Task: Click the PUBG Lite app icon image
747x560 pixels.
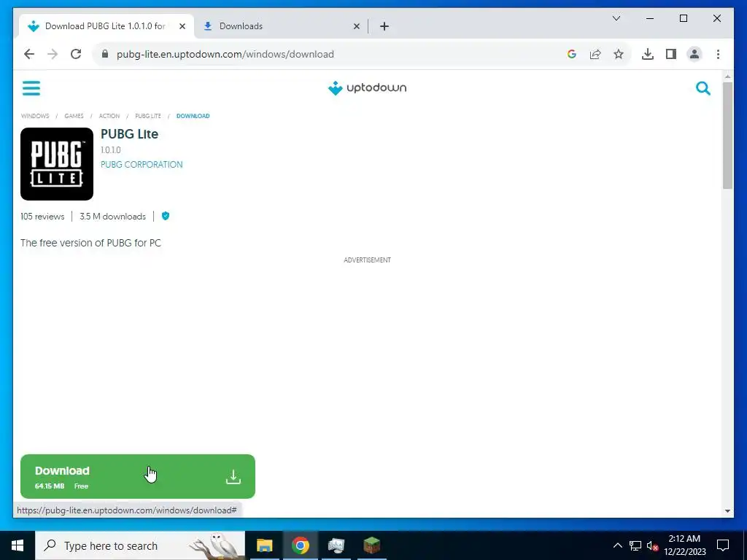Action: point(57,164)
